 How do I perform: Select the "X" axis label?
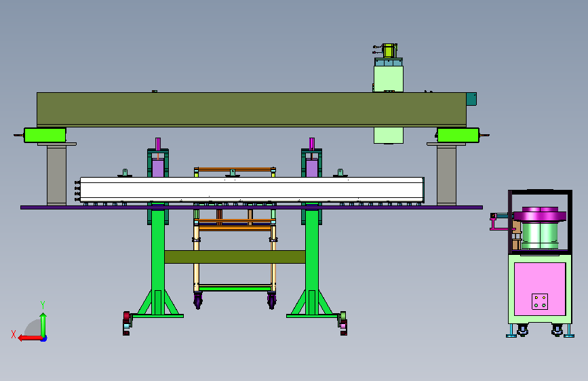point(14,334)
